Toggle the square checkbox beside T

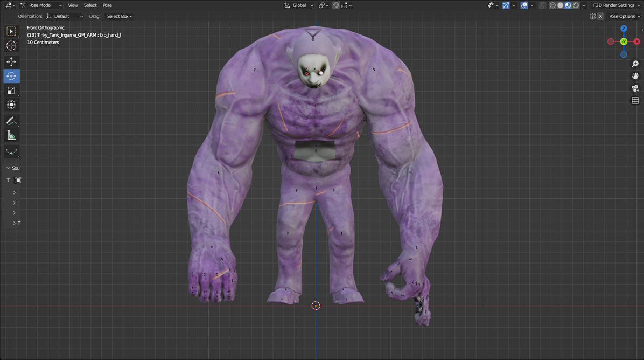pos(18,180)
